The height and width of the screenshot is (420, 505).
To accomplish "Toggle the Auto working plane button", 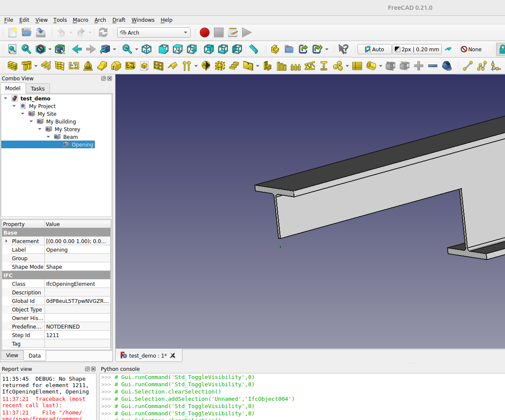I will pyautogui.click(x=374, y=49).
